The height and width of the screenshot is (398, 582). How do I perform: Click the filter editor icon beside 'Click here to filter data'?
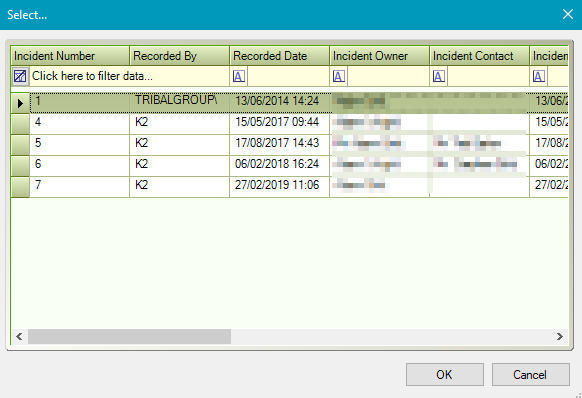click(20, 76)
